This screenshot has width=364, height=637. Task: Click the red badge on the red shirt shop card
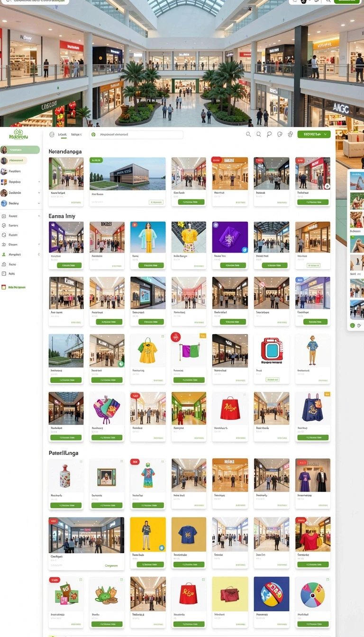300,520
